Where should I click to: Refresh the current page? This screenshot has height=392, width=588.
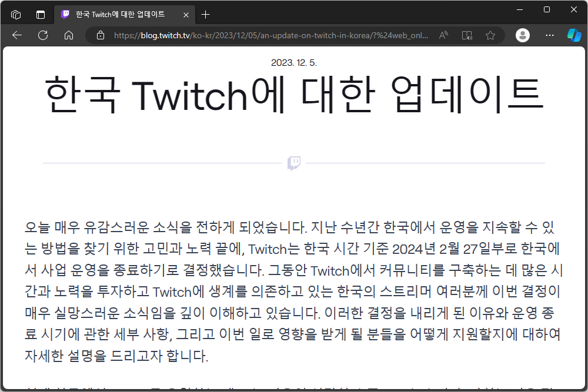(43, 35)
